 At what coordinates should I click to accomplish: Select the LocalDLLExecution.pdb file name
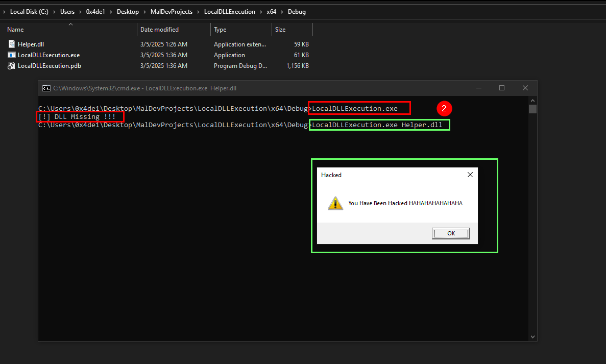tap(50, 66)
